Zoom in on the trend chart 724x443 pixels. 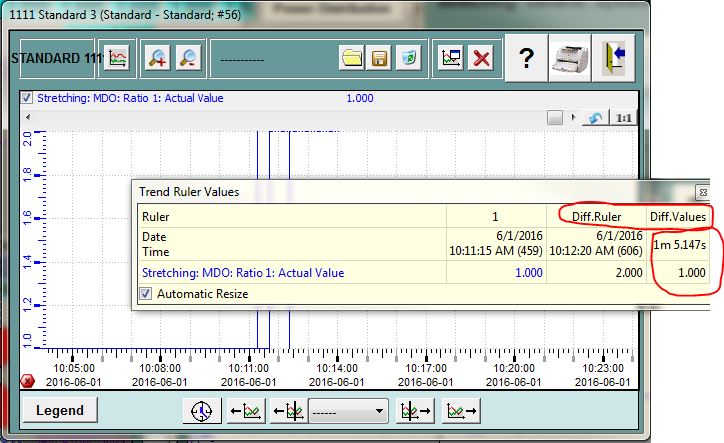pyautogui.click(x=157, y=58)
